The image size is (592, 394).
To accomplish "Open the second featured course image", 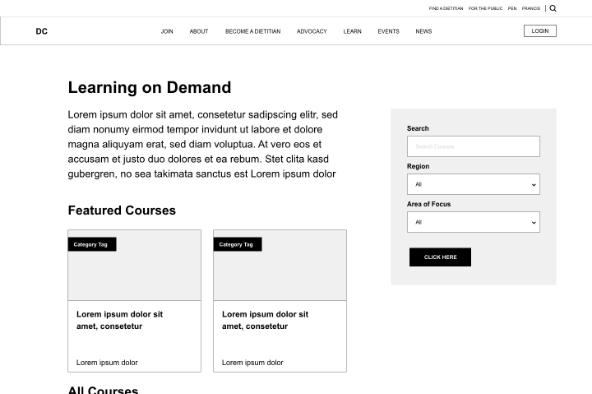I will 280,265.
